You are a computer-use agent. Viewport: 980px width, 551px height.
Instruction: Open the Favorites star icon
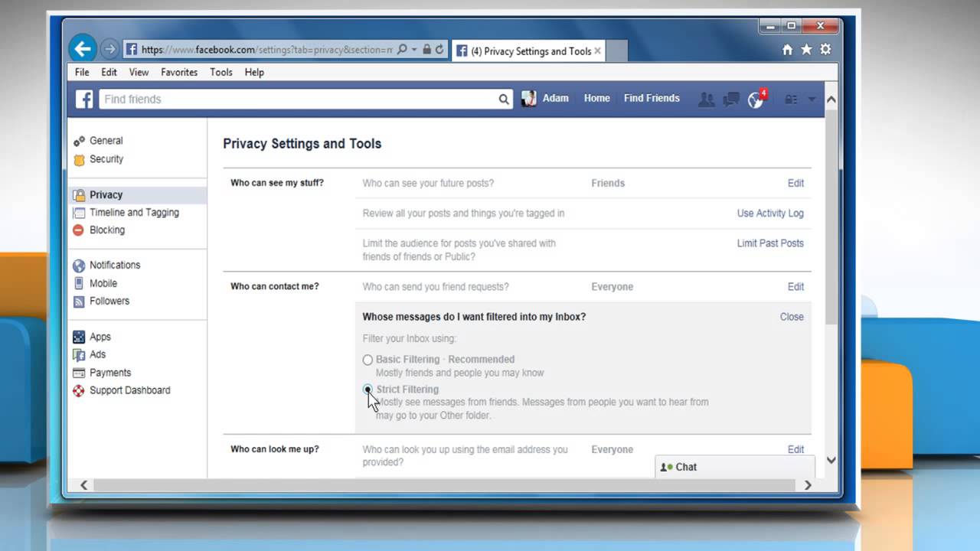pos(806,50)
